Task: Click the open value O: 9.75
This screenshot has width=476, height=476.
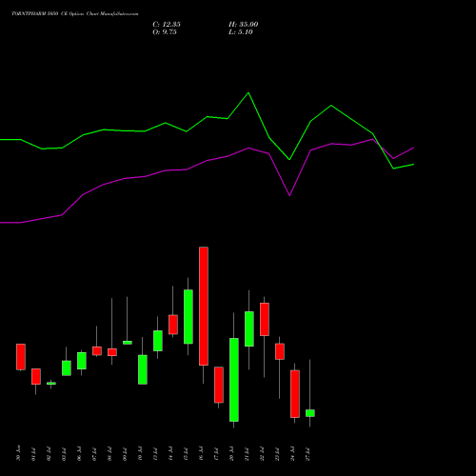Action: [x=165, y=32]
